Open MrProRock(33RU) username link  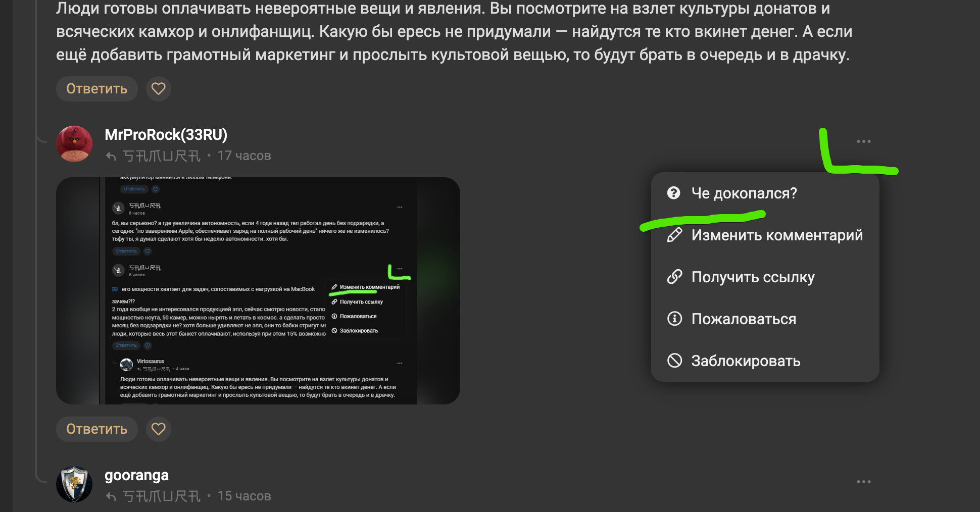[166, 134]
